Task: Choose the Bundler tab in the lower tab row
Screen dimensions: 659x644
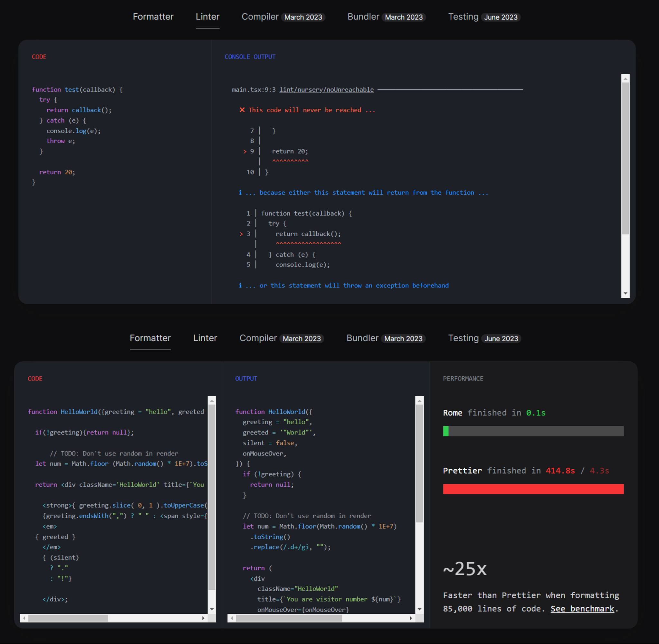Action: coord(386,338)
